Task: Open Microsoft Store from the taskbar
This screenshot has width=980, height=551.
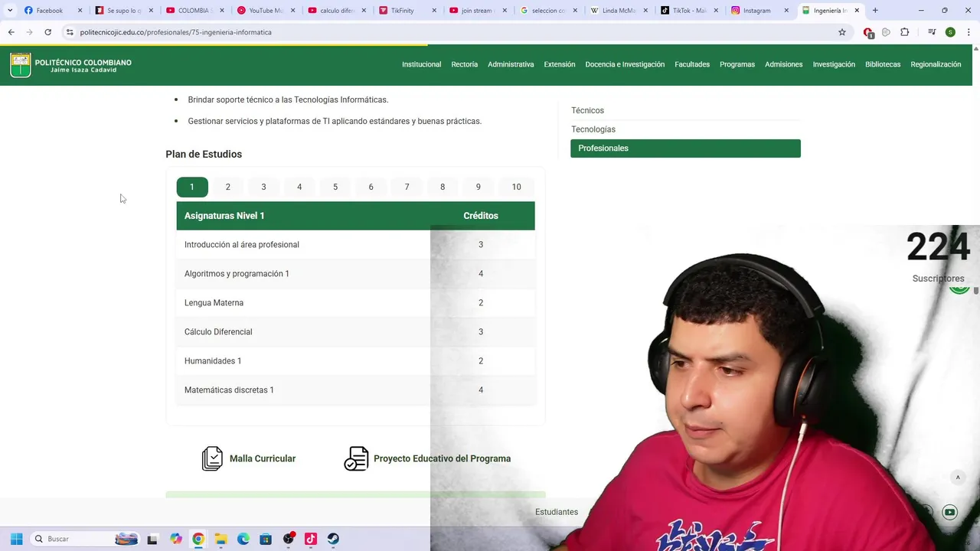Action: (266, 539)
